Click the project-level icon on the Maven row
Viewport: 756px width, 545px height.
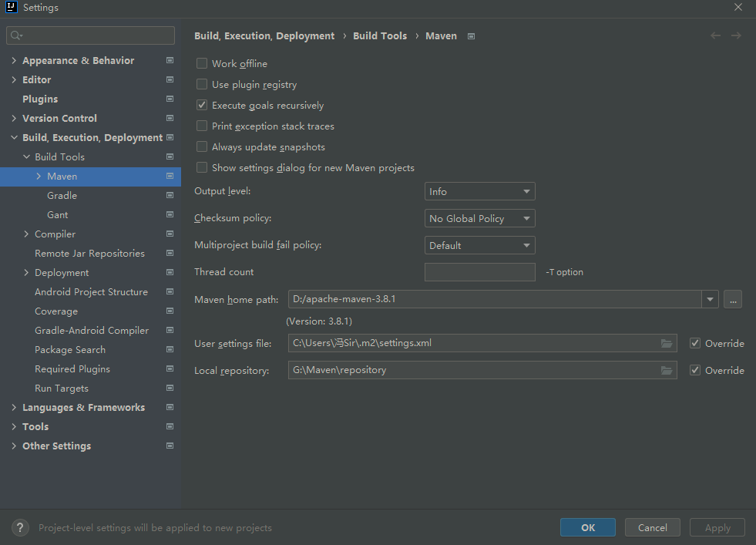coord(170,176)
